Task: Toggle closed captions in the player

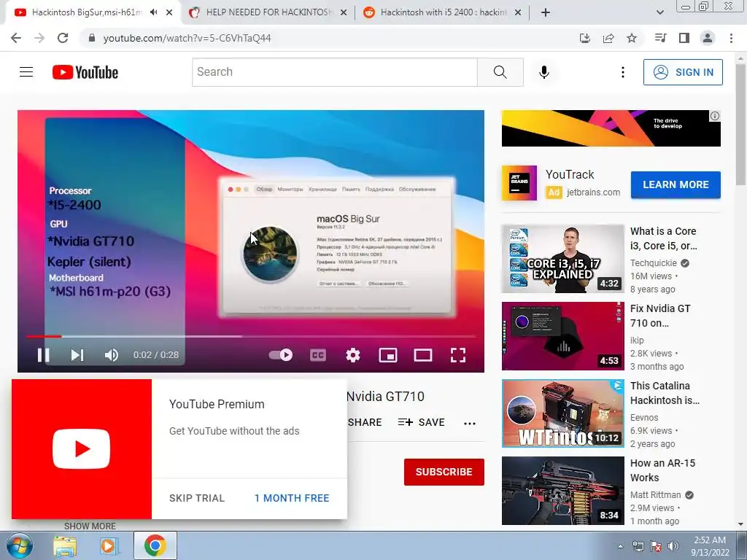Action: coord(318,355)
